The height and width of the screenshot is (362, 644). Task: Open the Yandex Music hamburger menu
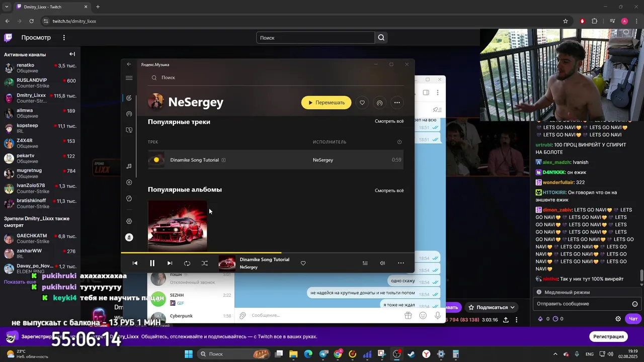(129, 78)
